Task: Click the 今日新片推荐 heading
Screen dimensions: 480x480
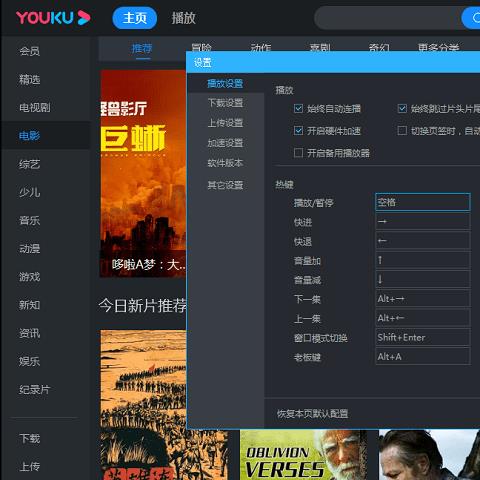Action: 142,305
